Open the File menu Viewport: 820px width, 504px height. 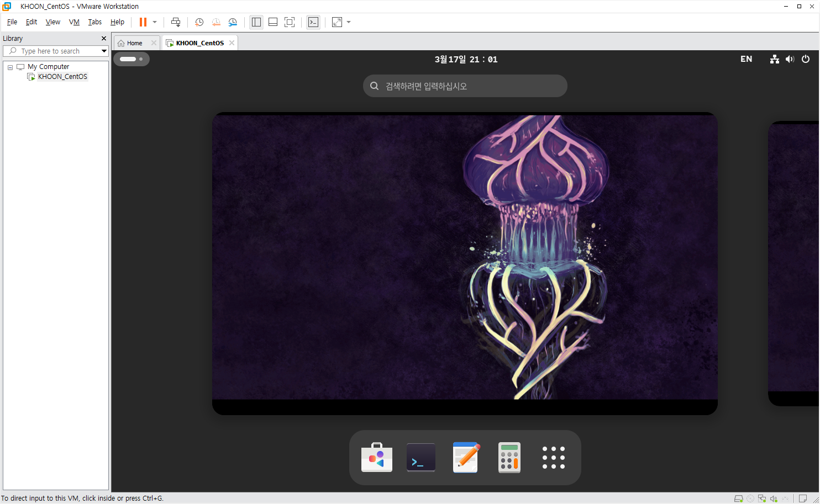point(12,22)
